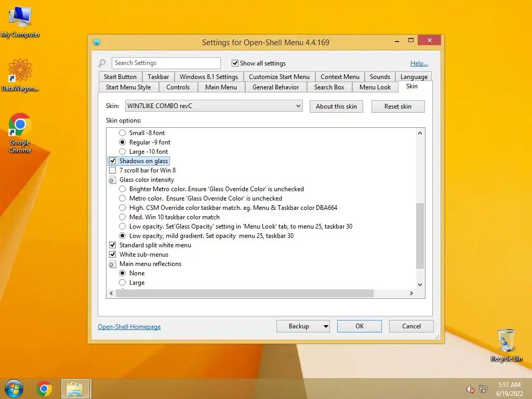Open My Computer desktop icon
The width and height of the screenshot is (532, 399).
point(20,22)
